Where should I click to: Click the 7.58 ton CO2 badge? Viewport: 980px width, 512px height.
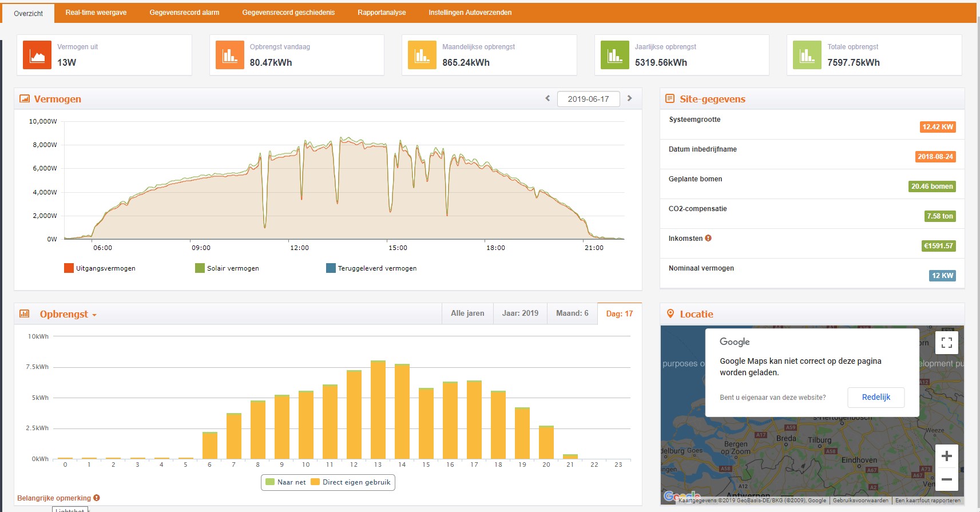pos(940,216)
